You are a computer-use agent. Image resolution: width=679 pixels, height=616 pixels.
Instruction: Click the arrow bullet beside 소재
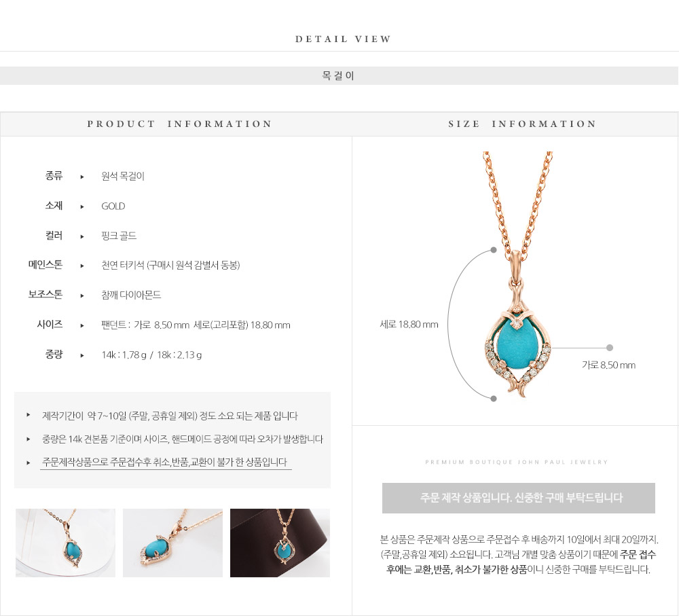coord(82,206)
